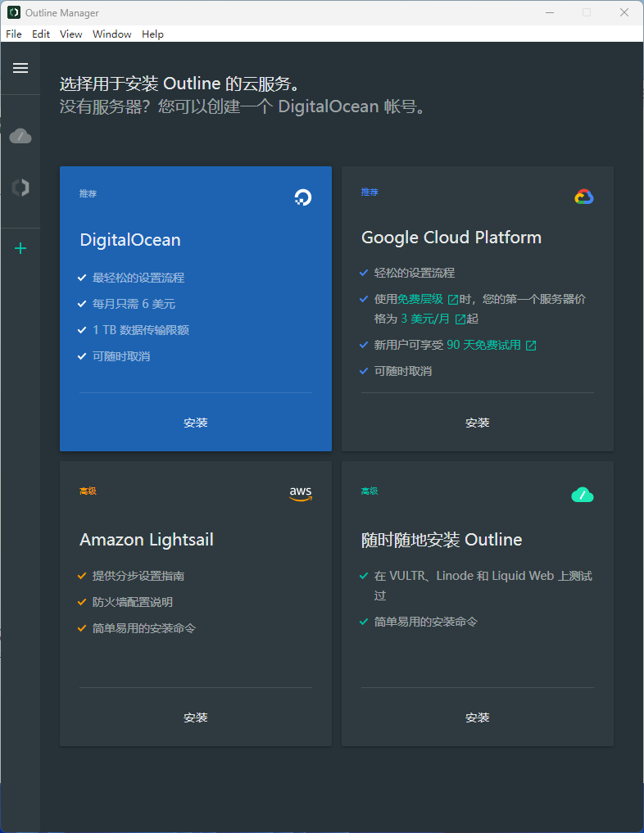
Task: Open the Window menu
Action: pos(112,34)
